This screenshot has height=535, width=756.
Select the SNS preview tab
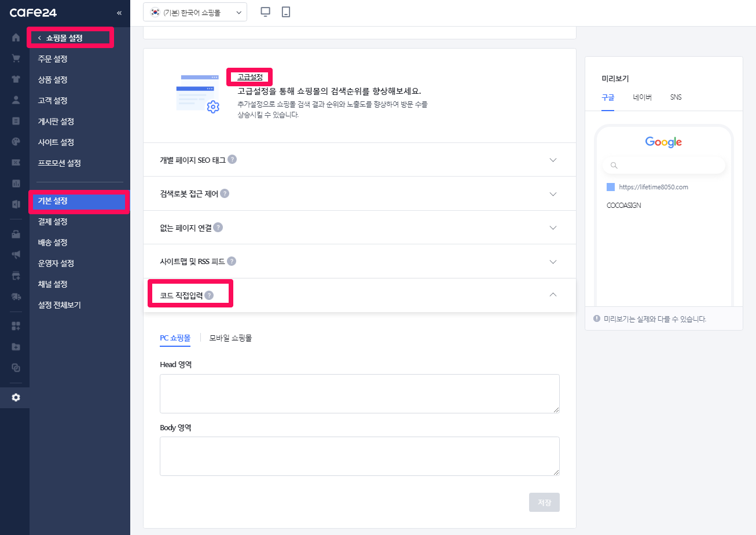click(676, 97)
